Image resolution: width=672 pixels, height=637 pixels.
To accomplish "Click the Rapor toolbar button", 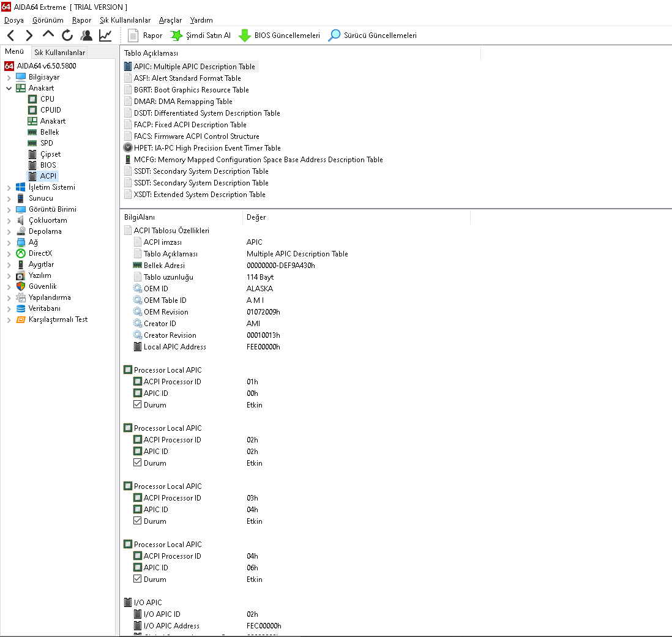I will (145, 35).
